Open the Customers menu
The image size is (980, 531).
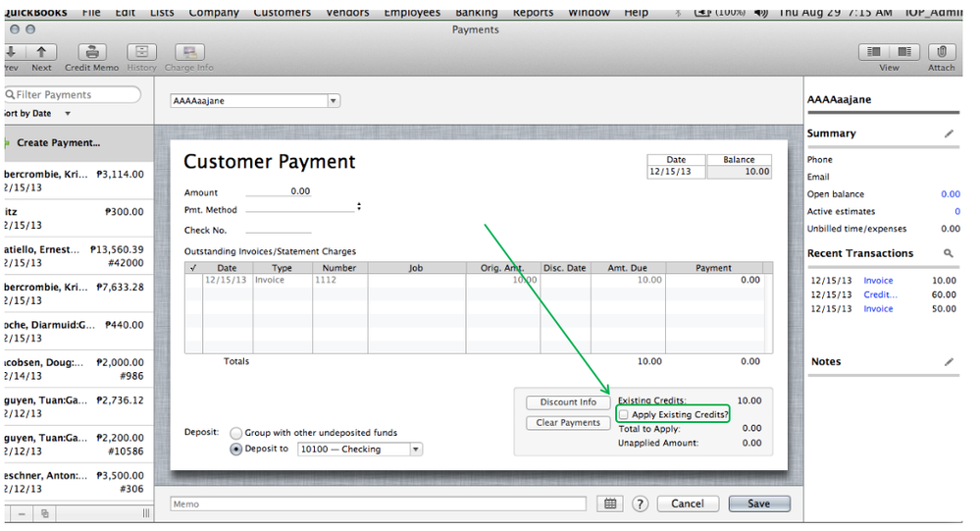[x=282, y=12]
